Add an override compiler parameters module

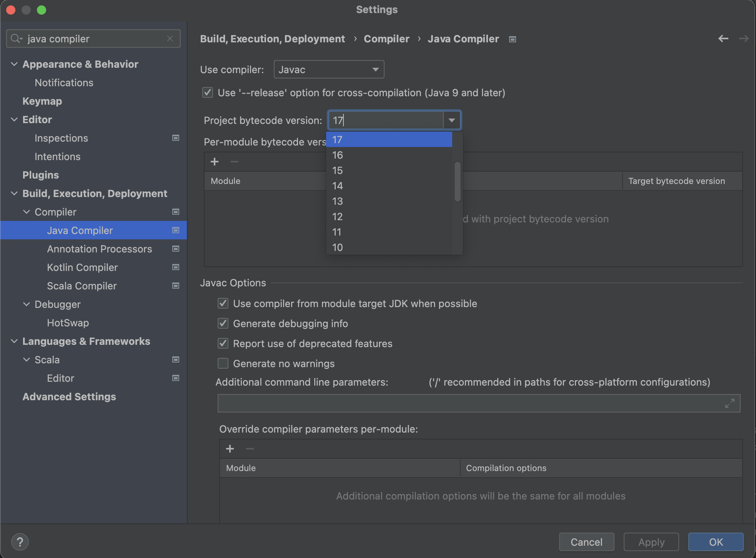(x=230, y=449)
